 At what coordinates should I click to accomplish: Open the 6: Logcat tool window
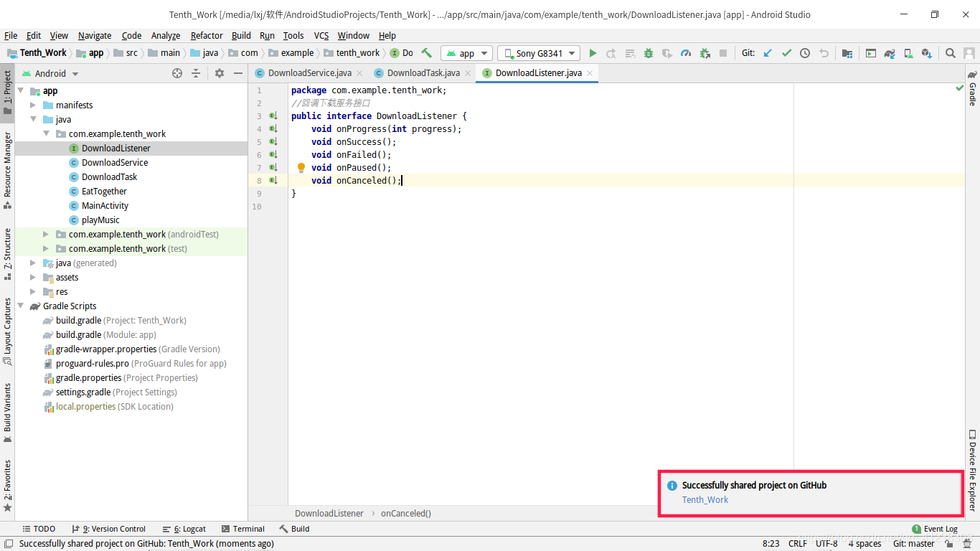coord(184,529)
